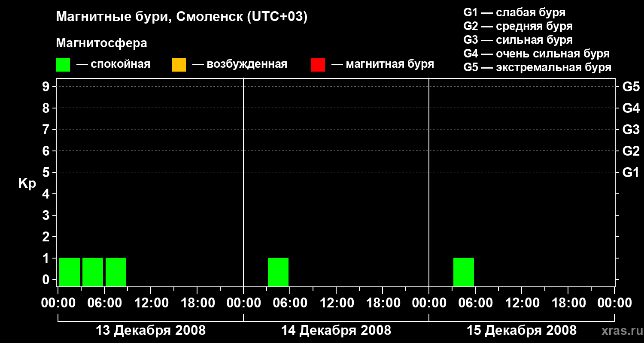644x343 pixels.
Task: Click the "15 Декабря 2008" date label
Action: click(522, 331)
